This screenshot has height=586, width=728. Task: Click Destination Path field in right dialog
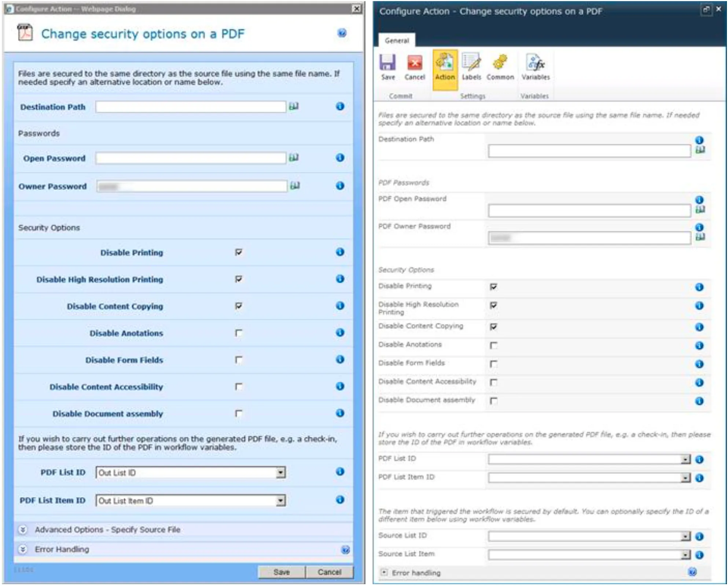pos(589,151)
